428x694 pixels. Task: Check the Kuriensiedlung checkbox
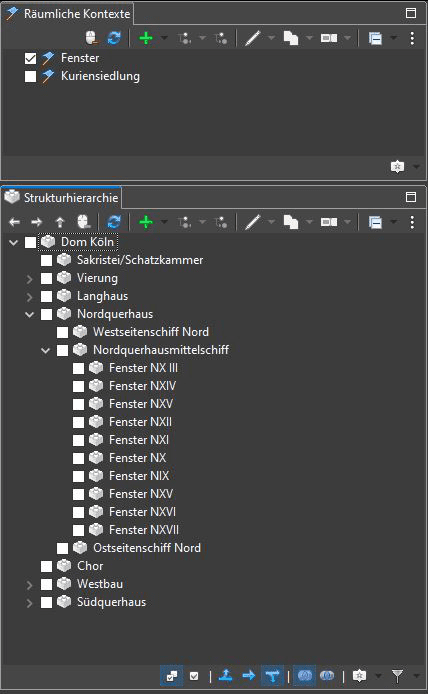coord(31,77)
